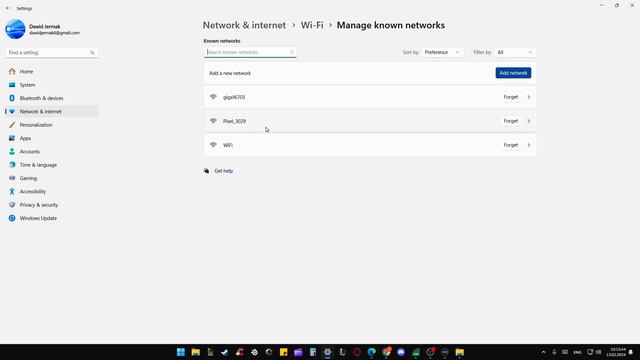Forget the WiFi network

[x=511, y=145]
